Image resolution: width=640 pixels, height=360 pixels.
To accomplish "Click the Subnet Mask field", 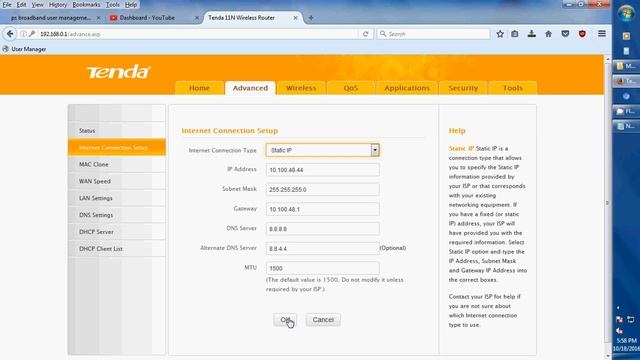I will [x=322, y=189].
